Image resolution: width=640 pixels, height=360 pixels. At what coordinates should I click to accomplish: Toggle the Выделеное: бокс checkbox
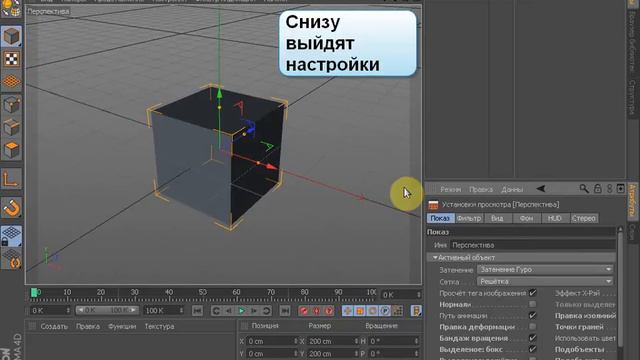(533, 349)
